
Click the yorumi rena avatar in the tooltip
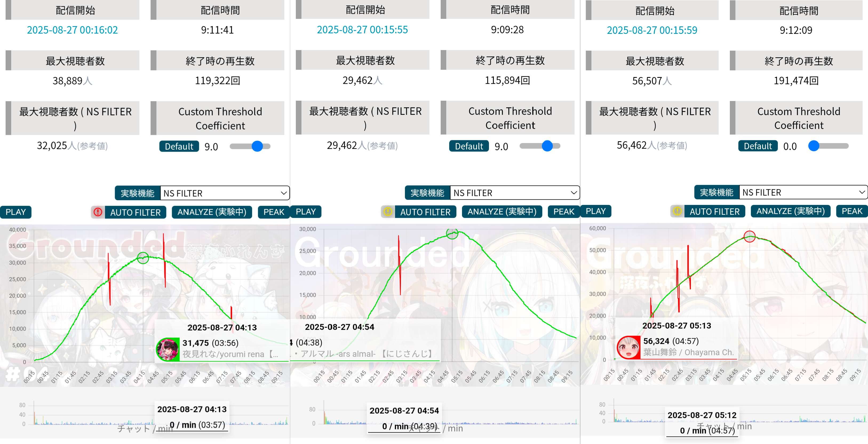pos(168,349)
